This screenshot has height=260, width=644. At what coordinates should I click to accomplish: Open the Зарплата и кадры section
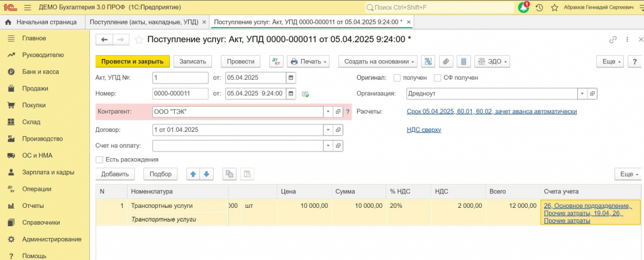pos(48,172)
